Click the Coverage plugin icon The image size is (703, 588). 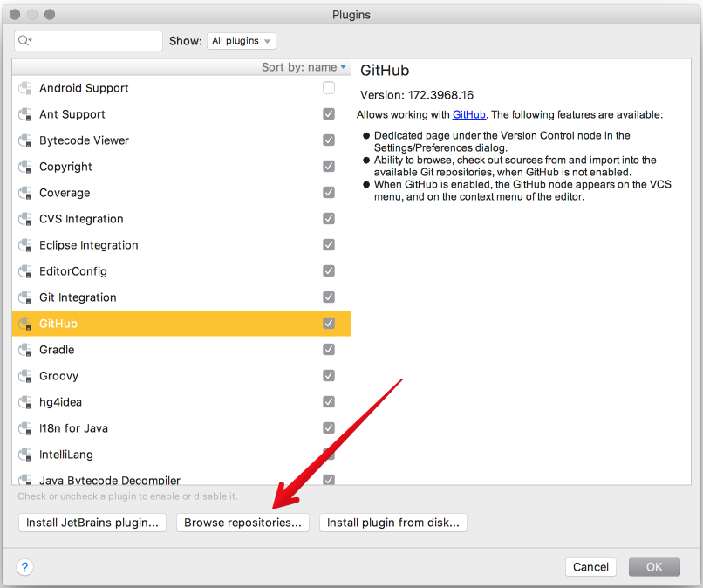click(25, 193)
